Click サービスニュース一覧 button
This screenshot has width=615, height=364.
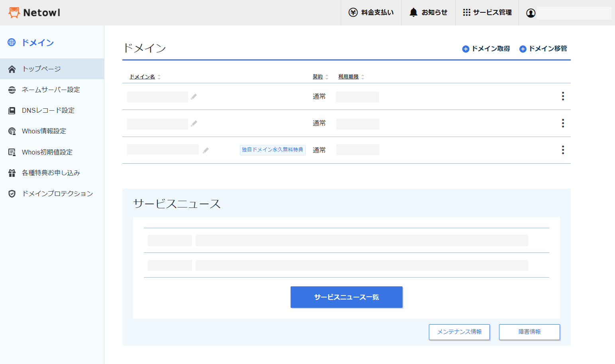point(346,297)
